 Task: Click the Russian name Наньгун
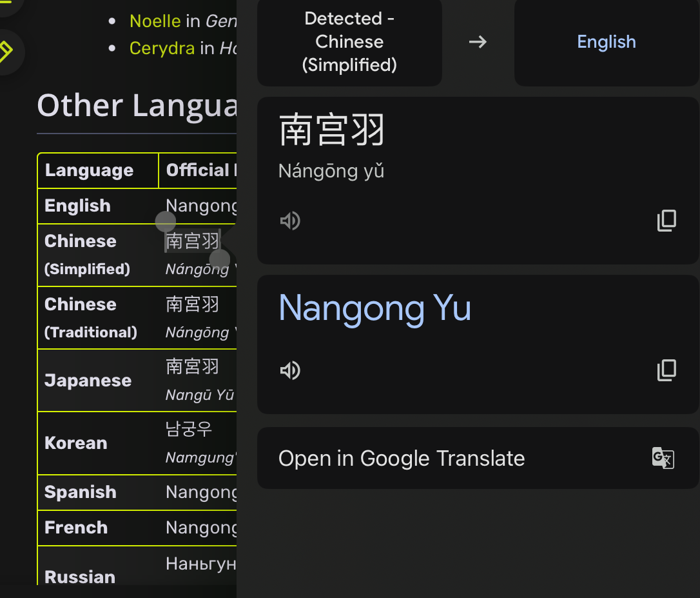click(x=201, y=564)
